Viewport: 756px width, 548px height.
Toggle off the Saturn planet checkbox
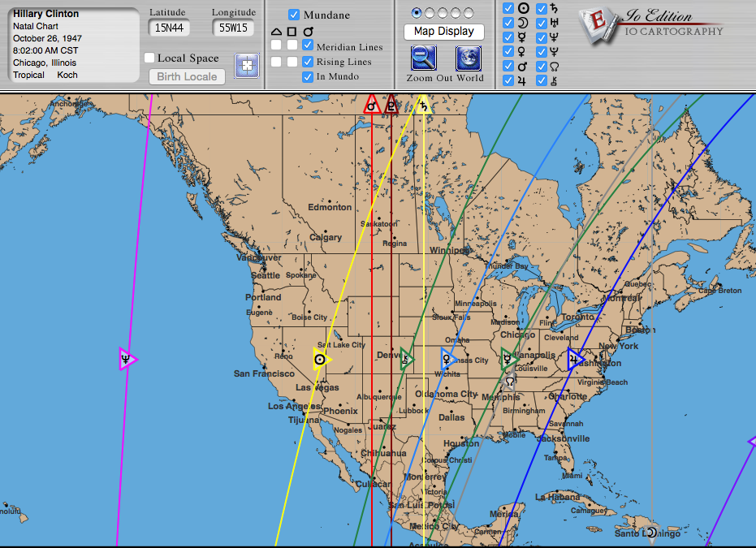click(542, 9)
